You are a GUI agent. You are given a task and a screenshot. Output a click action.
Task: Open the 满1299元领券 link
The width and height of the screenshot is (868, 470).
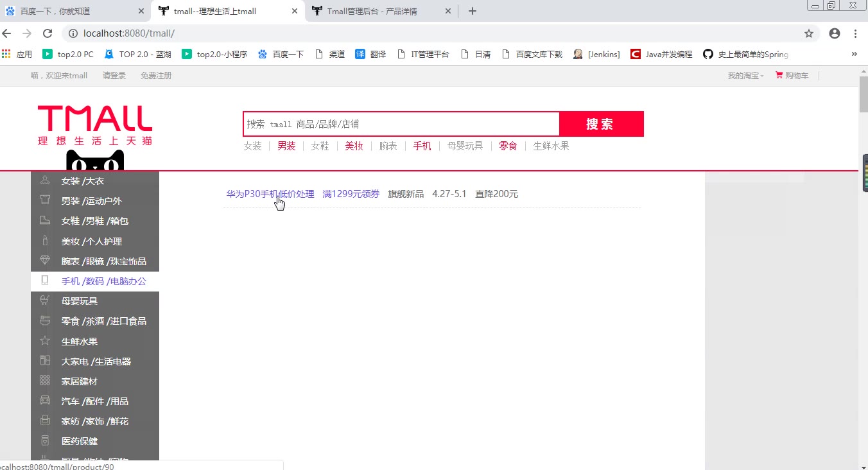tap(351, 194)
